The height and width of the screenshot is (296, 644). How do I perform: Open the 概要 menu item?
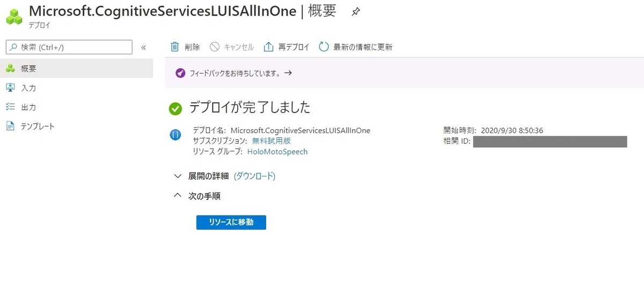[x=76, y=69]
